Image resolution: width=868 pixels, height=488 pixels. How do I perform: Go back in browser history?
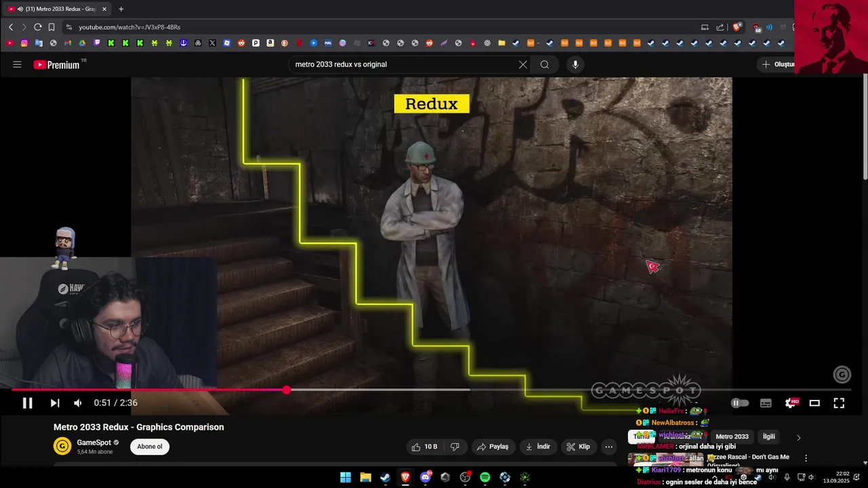coord(11,27)
